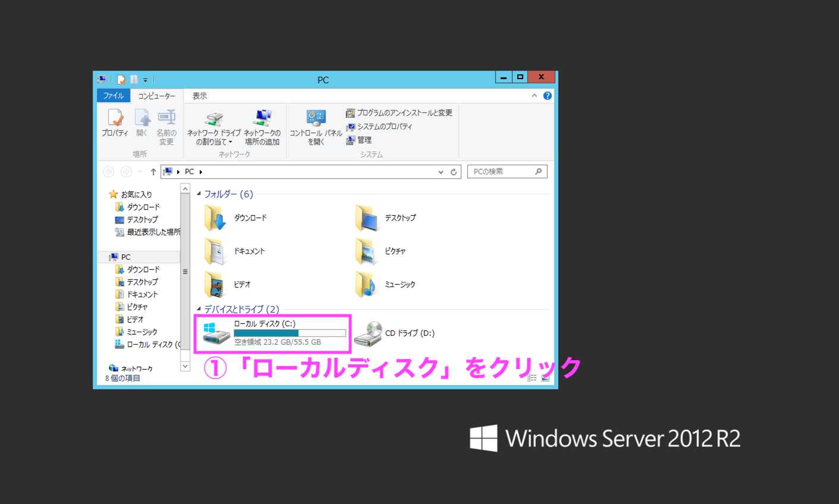Open the address bar history dropdown

441,172
